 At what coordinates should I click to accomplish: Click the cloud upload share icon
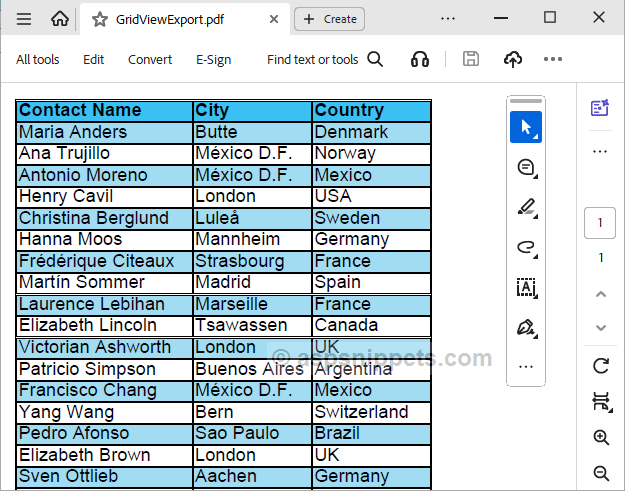(513, 59)
